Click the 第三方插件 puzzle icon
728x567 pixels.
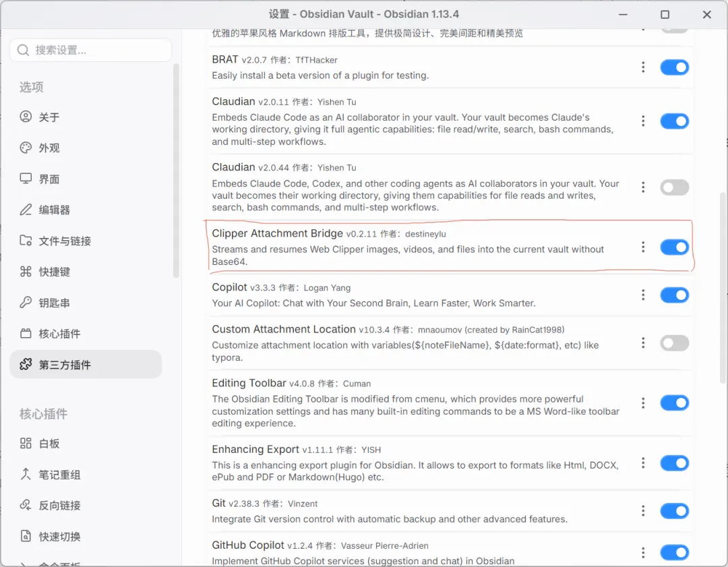[26, 364]
